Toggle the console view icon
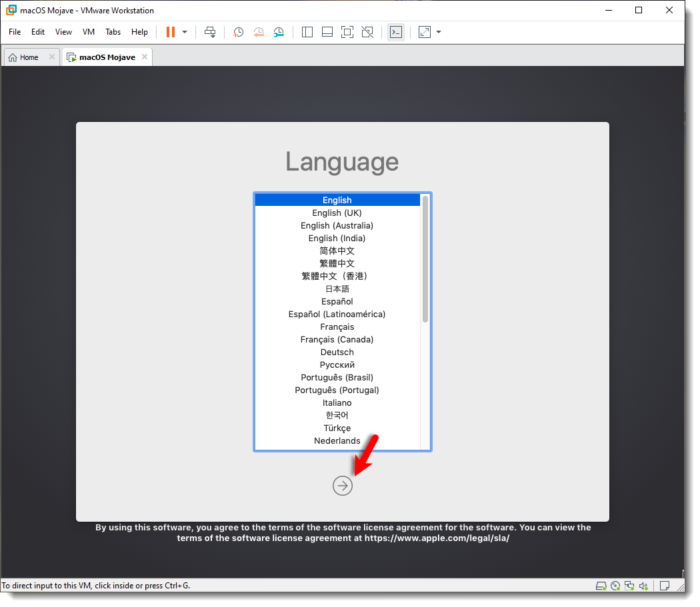Viewport: 700px width, 607px height. click(396, 32)
